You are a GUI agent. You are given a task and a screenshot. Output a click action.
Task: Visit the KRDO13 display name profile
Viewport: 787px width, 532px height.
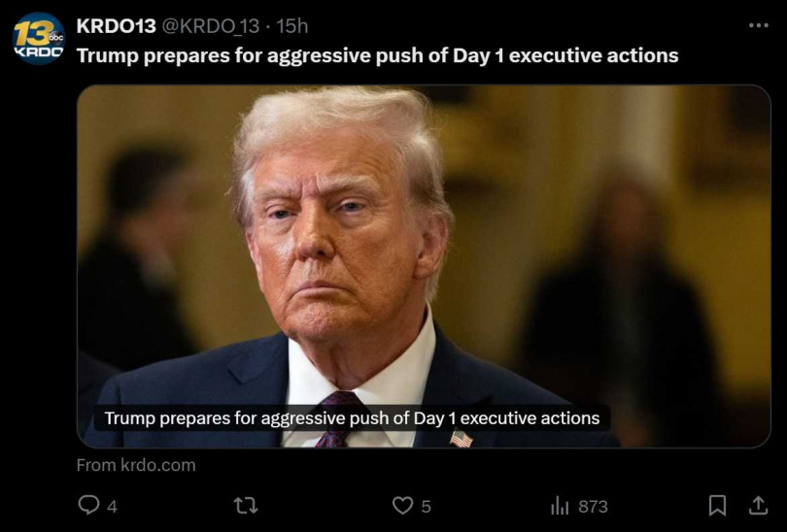(116, 25)
